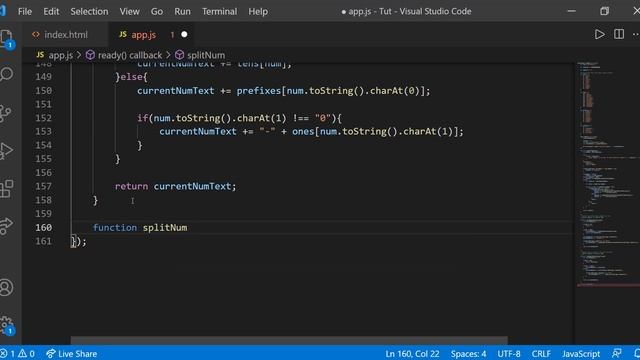
Task: Open the Help menu
Action: [258, 11]
